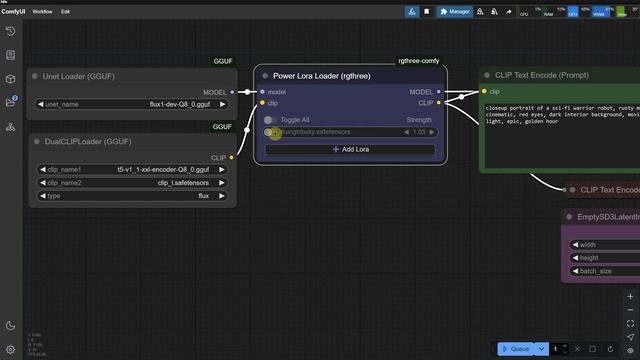This screenshot has width=640, height=360.
Task: Click the width field in EmptySD3LatentImage
Action: [604, 245]
